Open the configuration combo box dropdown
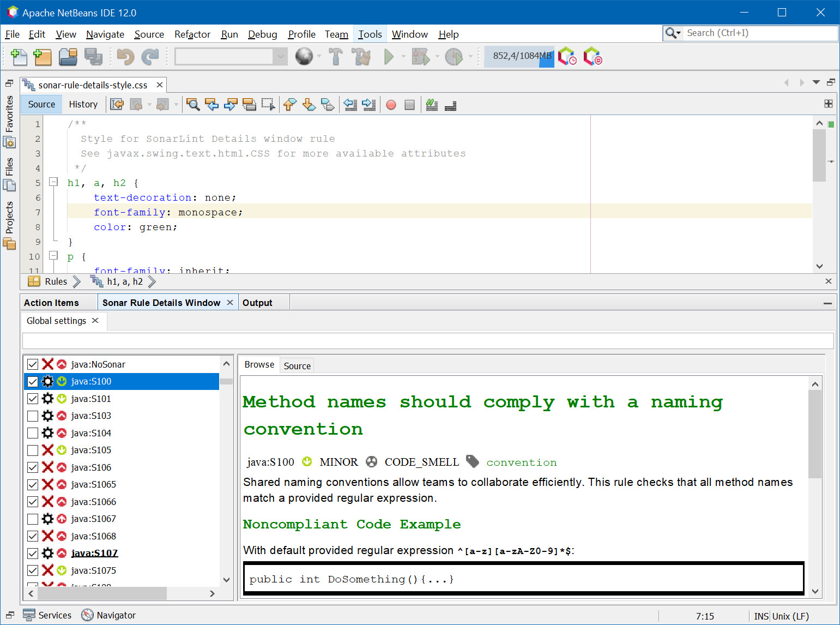Image resolution: width=840 pixels, height=625 pixels. point(280,56)
